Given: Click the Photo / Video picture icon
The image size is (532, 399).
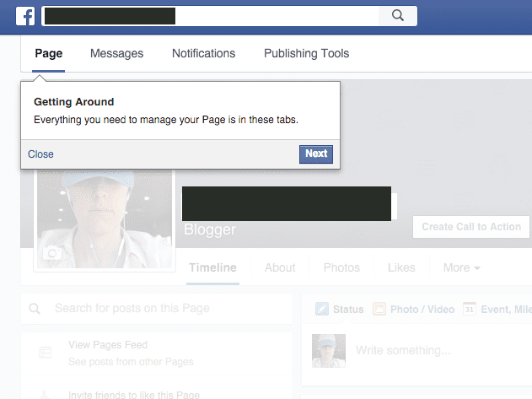Looking at the screenshot, I should click(x=379, y=309).
